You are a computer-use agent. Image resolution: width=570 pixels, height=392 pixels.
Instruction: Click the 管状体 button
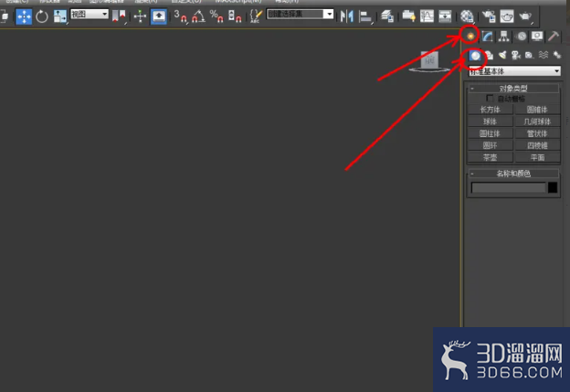click(x=537, y=133)
